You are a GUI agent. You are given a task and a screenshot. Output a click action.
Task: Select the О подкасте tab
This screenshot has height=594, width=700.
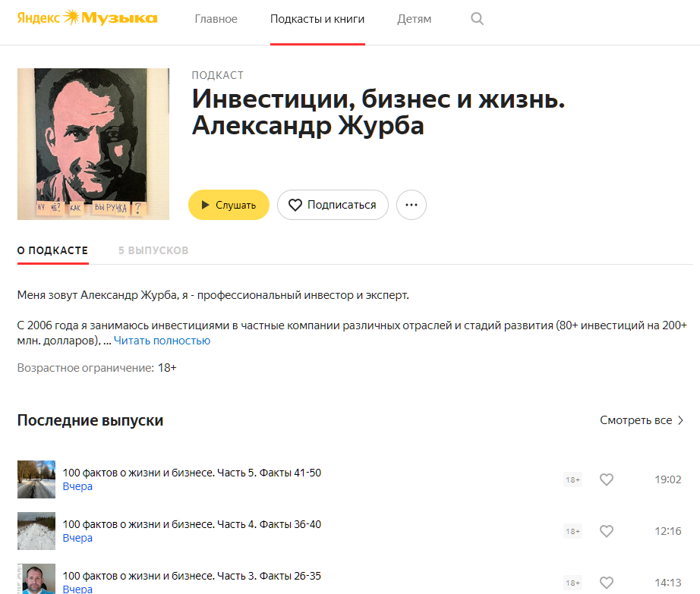pos(52,250)
